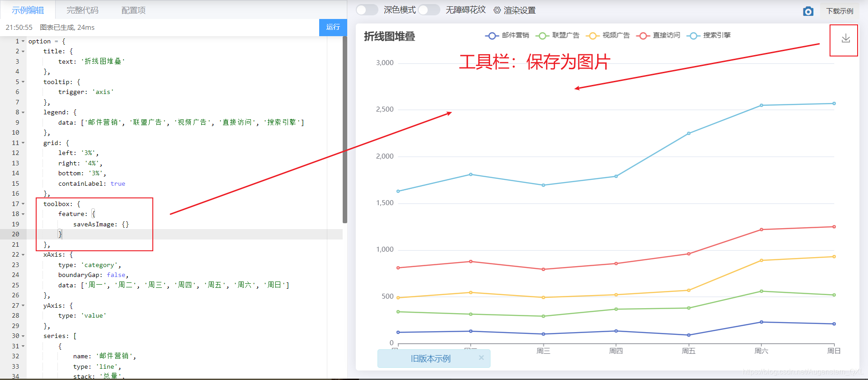
Task: Click the camera screenshot icon
Action: (808, 11)
